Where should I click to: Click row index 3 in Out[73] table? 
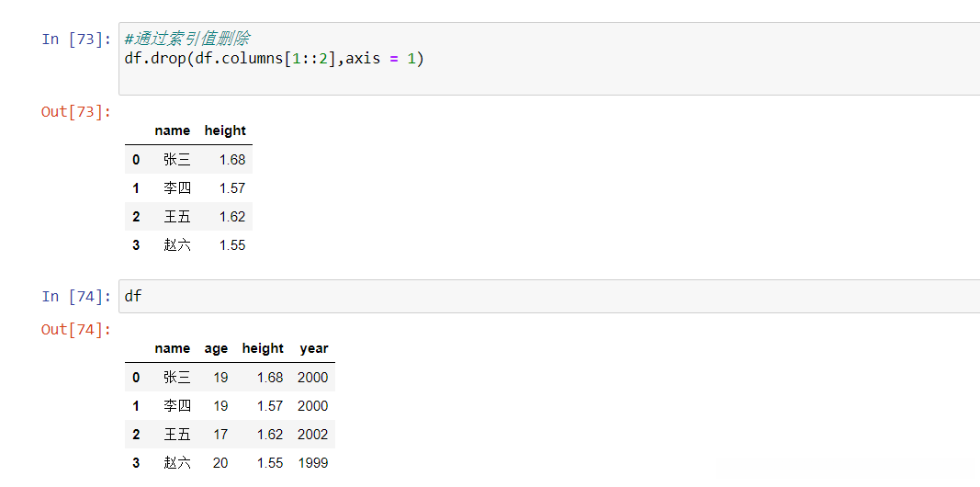(x=136, y=245)
